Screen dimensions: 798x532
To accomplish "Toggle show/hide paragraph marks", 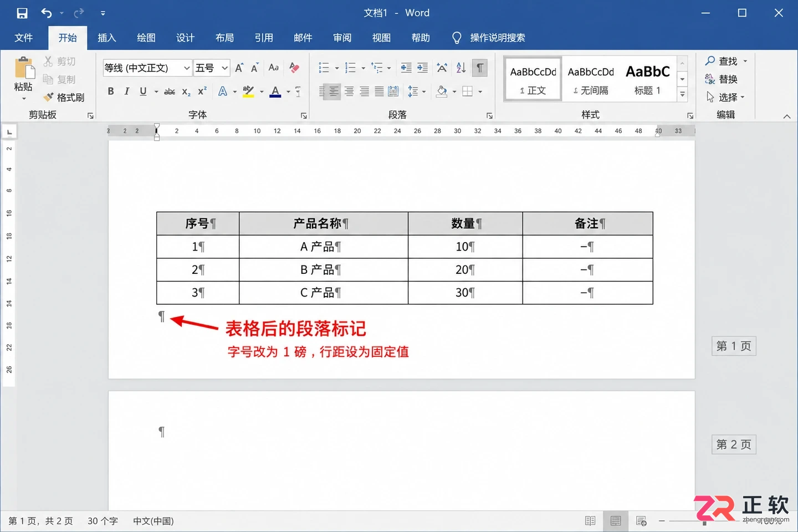I will pos(480,68).
